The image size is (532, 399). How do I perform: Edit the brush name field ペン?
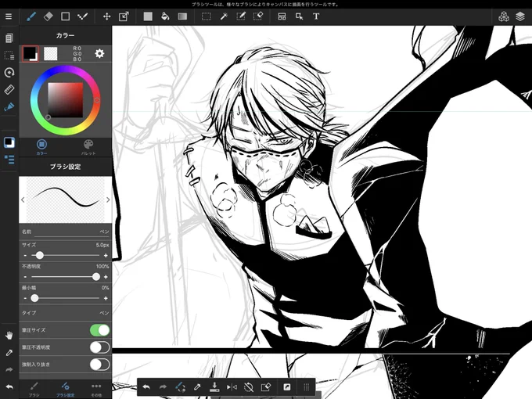tap(66, 232)
